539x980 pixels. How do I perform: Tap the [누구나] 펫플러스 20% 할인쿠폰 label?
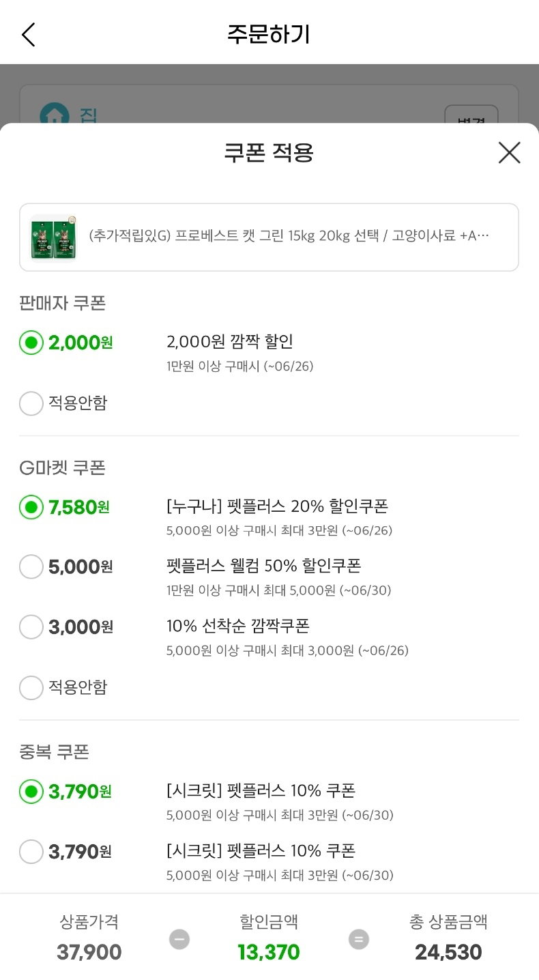[x=277, y=506]
